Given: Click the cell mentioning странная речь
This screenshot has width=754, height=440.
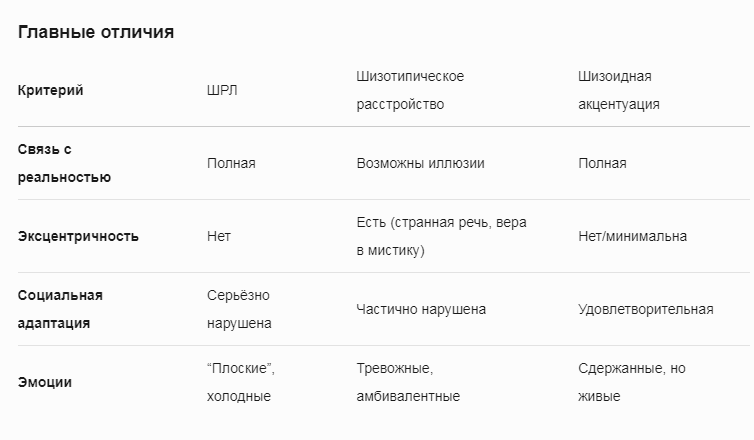Looking at the screenshot, I should tap(441, 237).
